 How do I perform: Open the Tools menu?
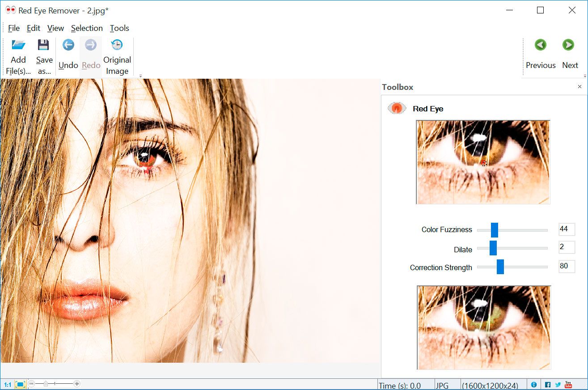119,28
